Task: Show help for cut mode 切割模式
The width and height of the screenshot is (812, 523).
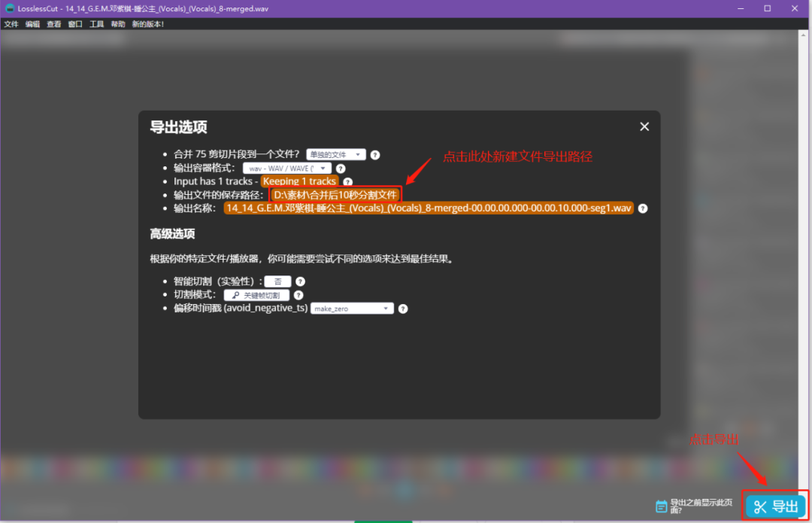Action: coord(298,295)
